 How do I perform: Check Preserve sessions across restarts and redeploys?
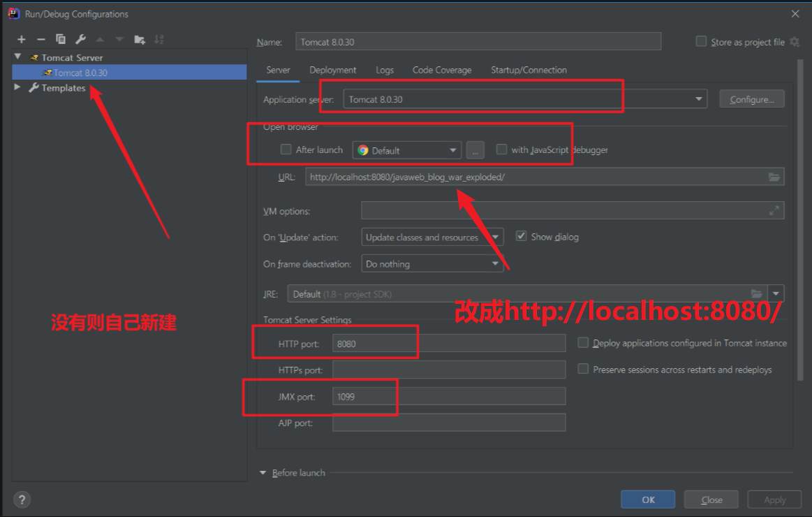point(583,369)
